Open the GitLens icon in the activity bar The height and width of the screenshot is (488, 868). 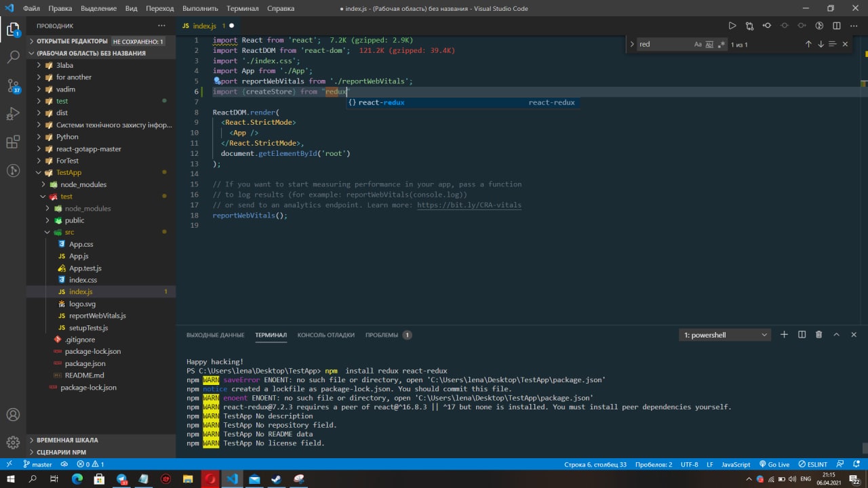13,170
